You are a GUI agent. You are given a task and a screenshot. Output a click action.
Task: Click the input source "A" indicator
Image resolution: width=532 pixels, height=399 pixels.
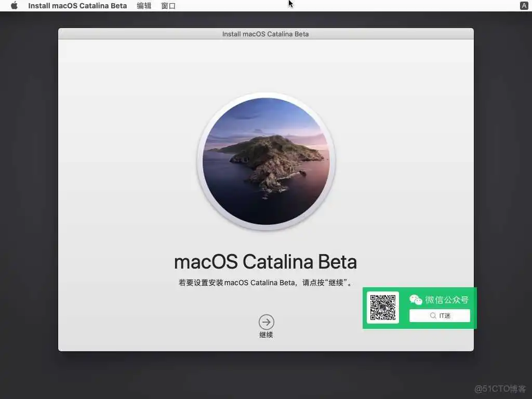click(x=525, y=6)
